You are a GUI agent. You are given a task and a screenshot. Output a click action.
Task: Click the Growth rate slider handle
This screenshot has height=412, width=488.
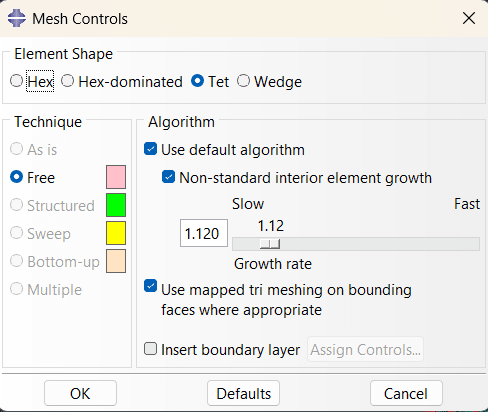click(x=270, y=244)
